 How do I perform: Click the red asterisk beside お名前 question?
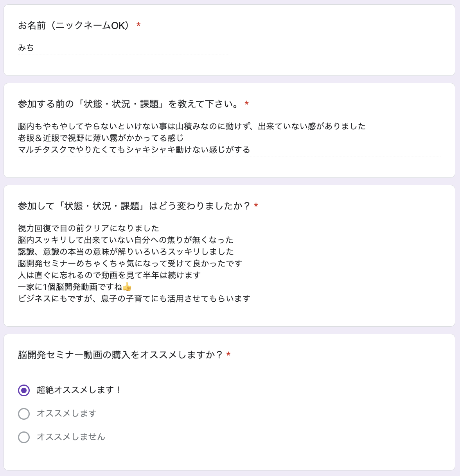click(138, 26)
